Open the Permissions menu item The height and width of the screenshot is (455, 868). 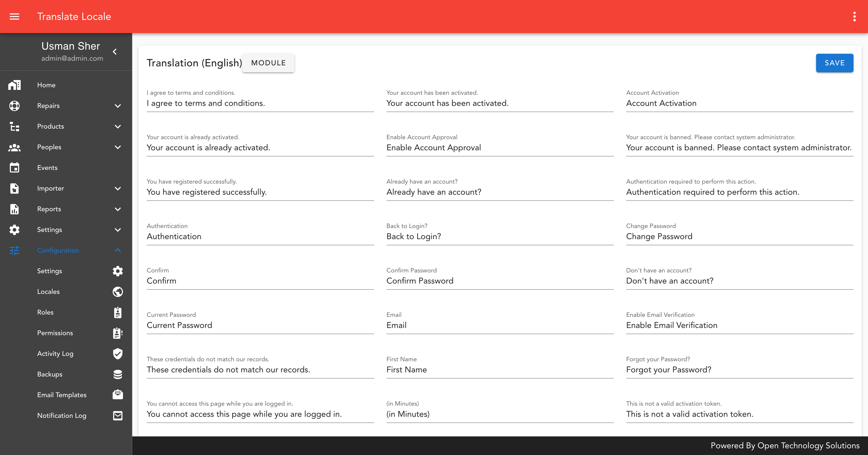tap(55, 333)
